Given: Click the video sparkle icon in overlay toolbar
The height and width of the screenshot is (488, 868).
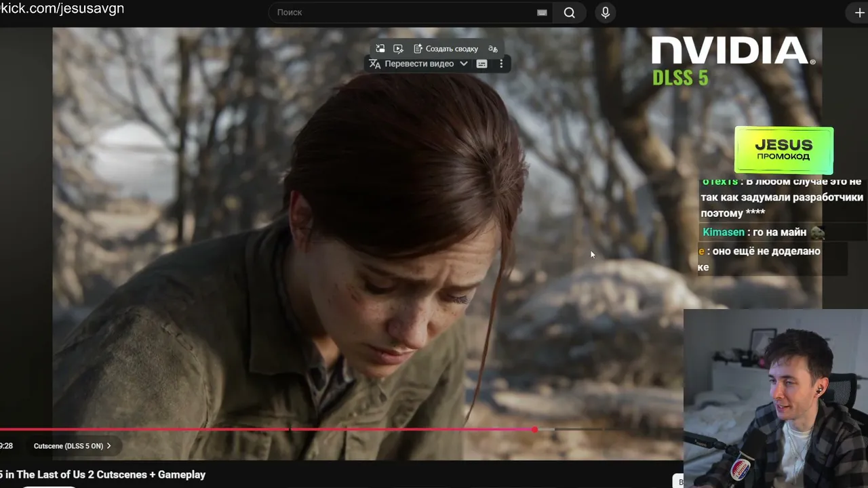Looking at the screenshot, I should [x=398, y=49].
